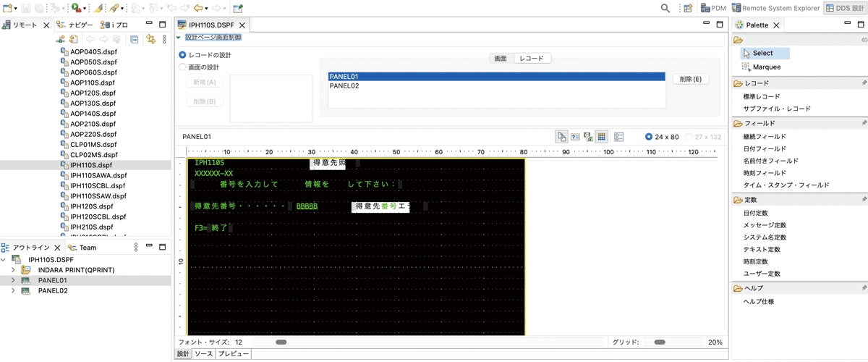This screenshot has width=868, height=362.
Task: Click the properties list icon in design toolbar
Action: pyautogui.click(x=619, y=136)
